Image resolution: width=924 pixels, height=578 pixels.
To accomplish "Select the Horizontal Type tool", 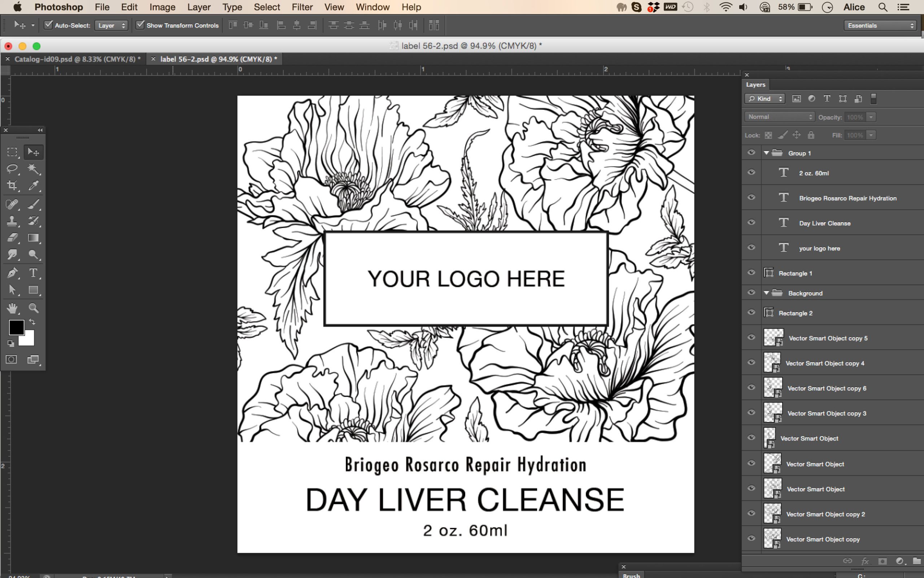I will (33, 273).
